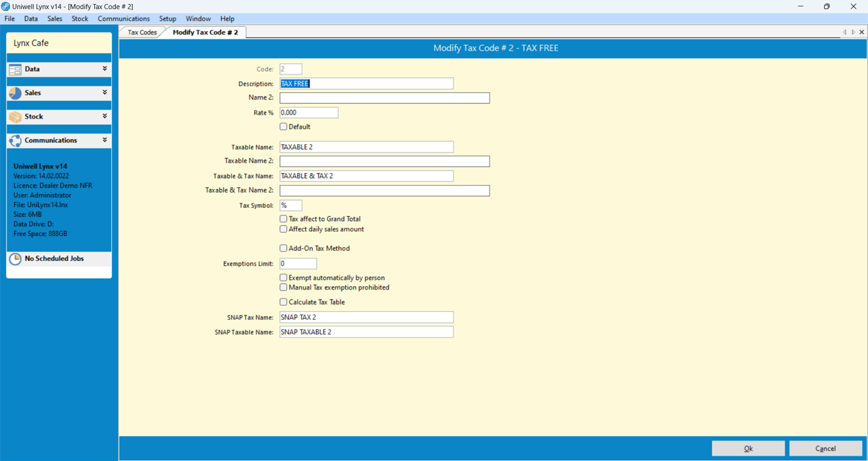Close the active tab with X icon
The height and width of the screenshot is (461, 868).
862,32
